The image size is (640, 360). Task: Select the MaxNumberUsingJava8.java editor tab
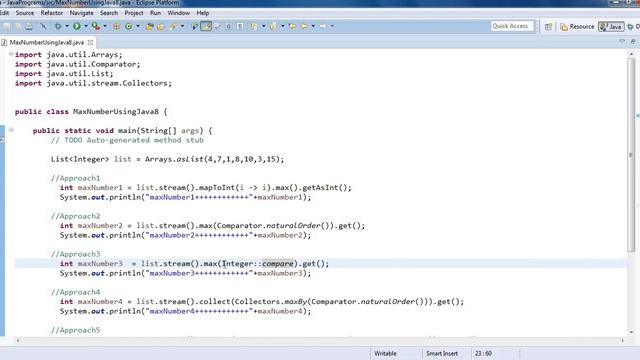pos(47,42)
